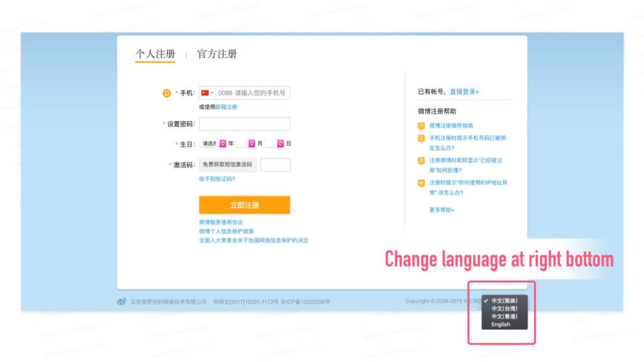Select 中文(香港) in the language menu
The width and height of the screenshot is (644, 362).
coord(504,317)
